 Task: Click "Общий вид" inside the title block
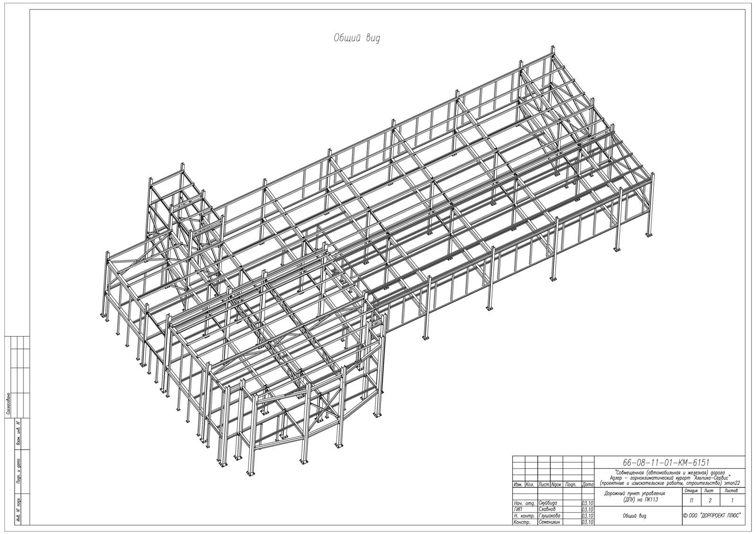634,516
